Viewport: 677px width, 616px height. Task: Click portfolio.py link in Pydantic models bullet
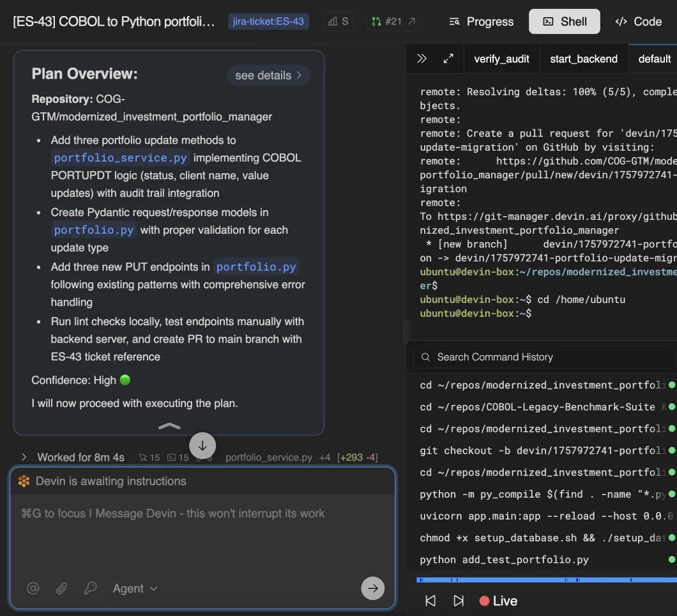[x=94, y=230]
